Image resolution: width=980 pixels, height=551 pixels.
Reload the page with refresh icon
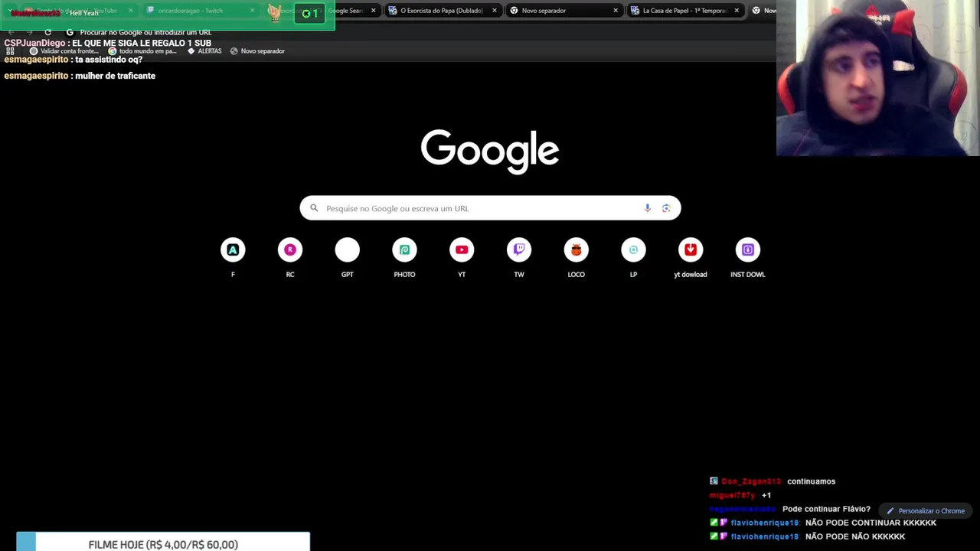(48, 32)
